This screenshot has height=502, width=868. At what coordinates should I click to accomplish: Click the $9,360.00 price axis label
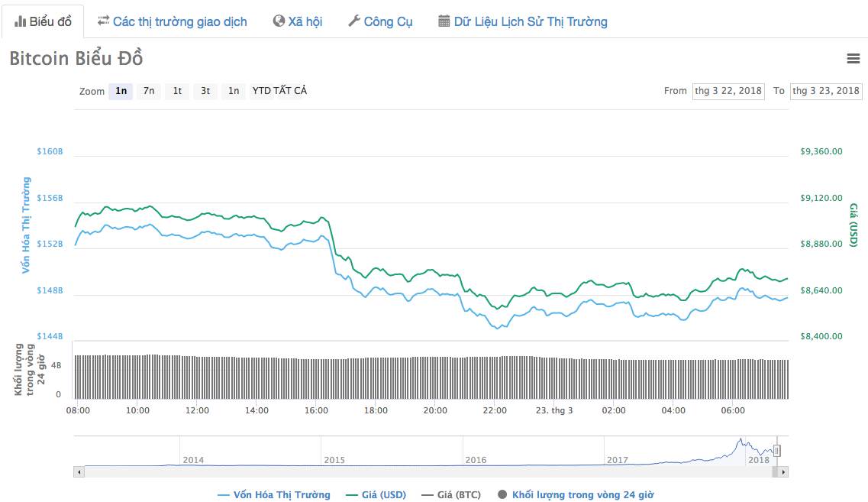[821, 151]
